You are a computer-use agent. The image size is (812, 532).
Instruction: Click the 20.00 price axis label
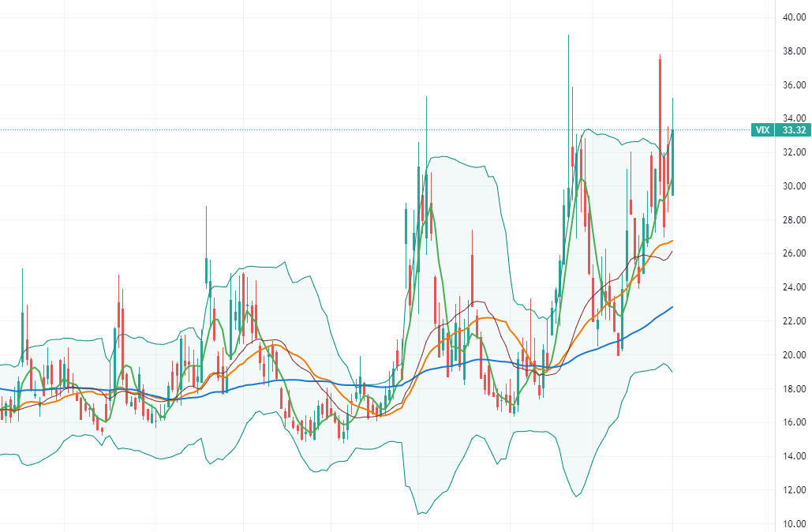pos(793,355)
